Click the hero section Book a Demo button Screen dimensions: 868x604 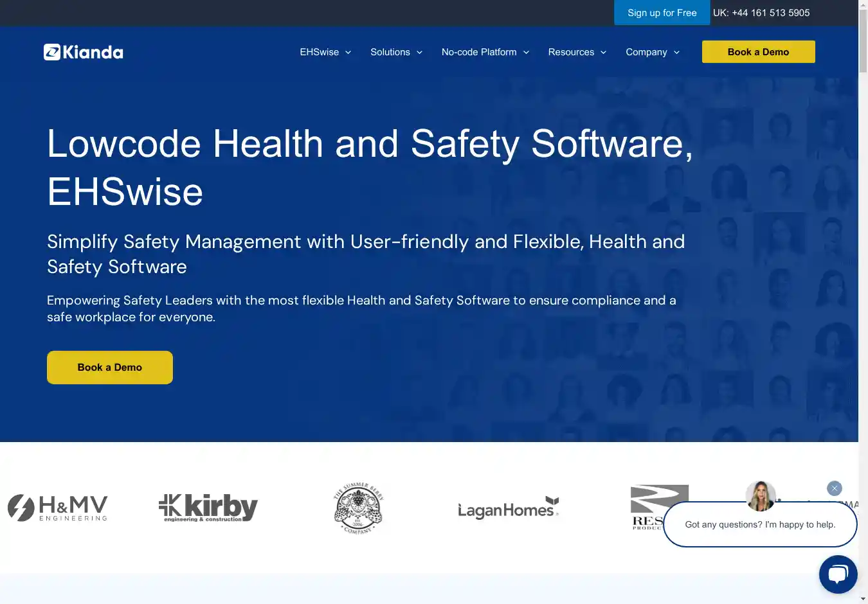110,368
